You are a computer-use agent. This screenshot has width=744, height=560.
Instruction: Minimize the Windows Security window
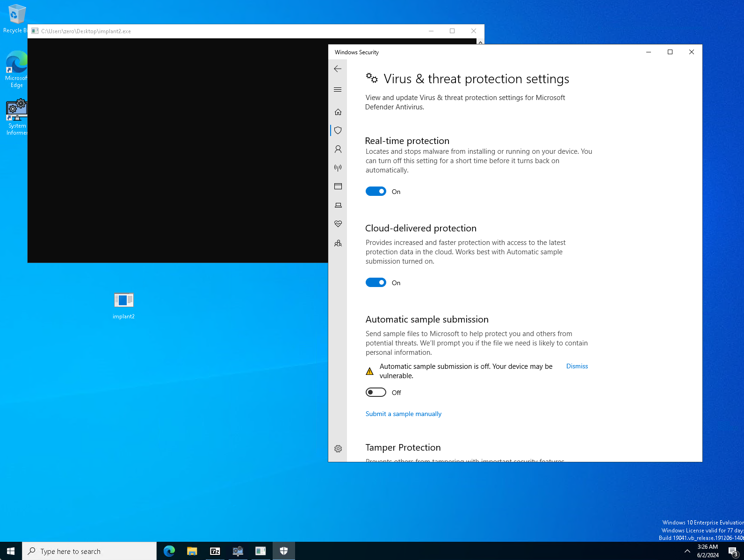pyautogui.click(x=649, y=52)
